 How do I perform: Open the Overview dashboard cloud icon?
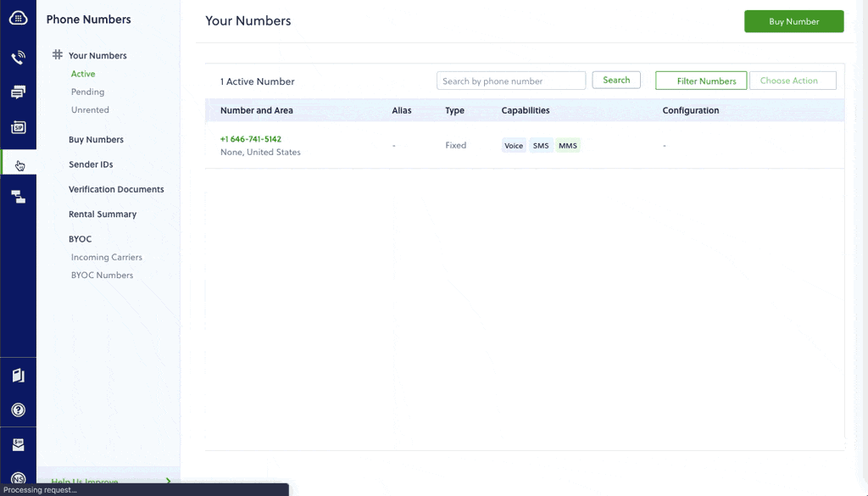pos(18,19)
